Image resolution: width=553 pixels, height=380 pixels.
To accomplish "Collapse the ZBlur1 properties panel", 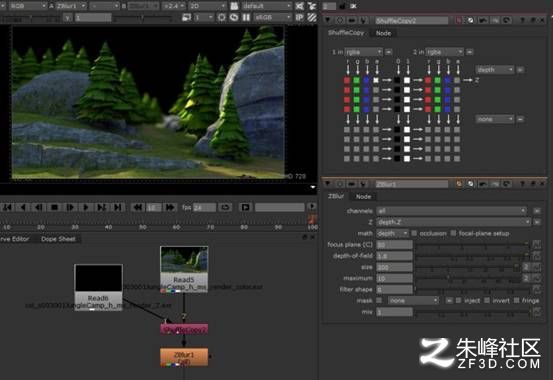I will (328, 184).
